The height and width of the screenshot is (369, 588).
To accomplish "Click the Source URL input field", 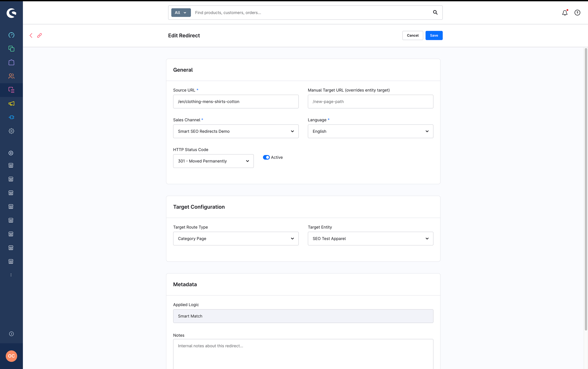I will point(236,102).
